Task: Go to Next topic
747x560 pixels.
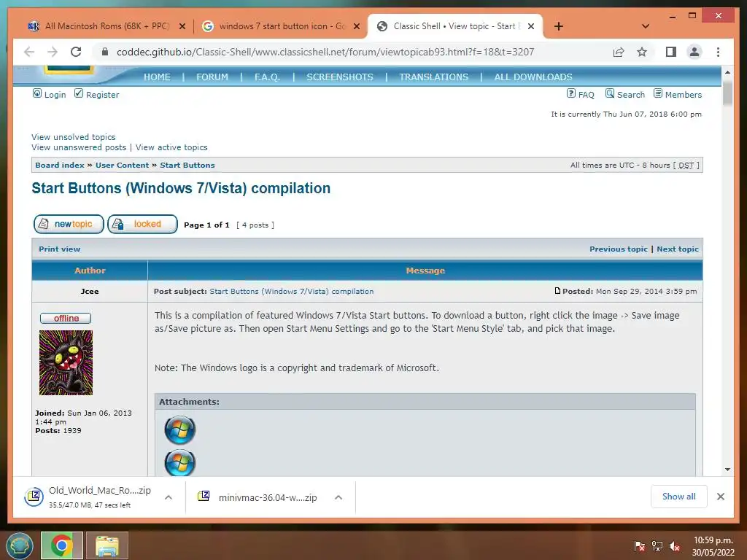Action: point(678,249)
